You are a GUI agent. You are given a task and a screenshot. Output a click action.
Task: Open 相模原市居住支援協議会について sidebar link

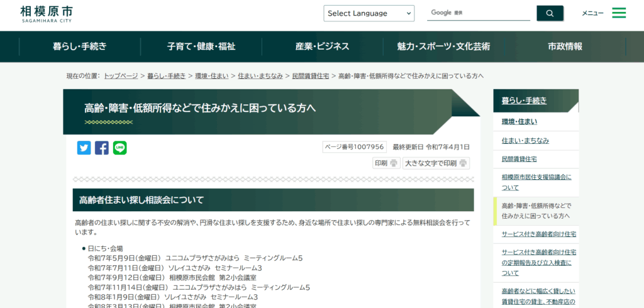[x=536, y=182]
